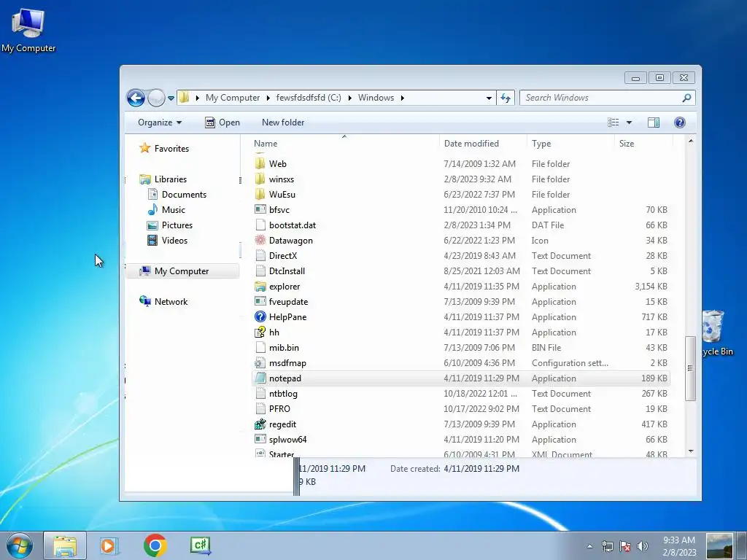747x560 pixels.
Task: Click fewsfdsdfsfd (C:) in the breadcrumb
Action: tap(309, 98)
